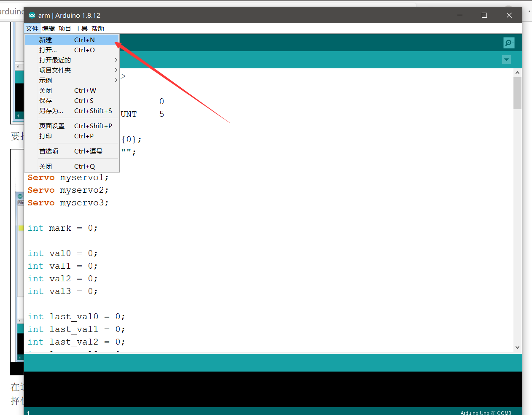Click the line 'int val1 = 0;'

point(63,266)
